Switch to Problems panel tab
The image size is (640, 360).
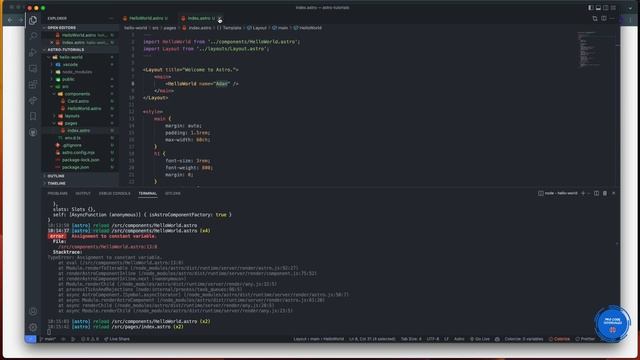[58, 193]
